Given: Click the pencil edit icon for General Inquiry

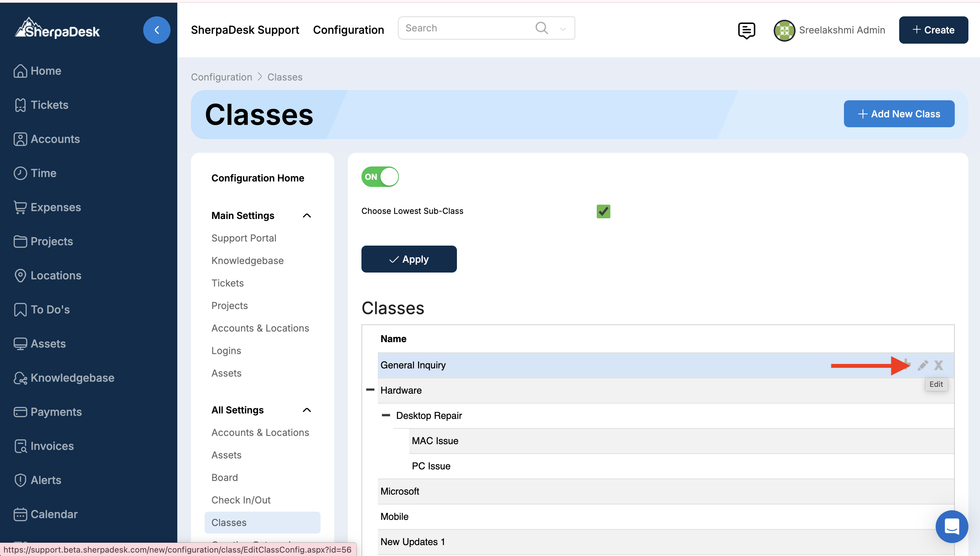Looking at the screenshot, I should pos(922,365).
